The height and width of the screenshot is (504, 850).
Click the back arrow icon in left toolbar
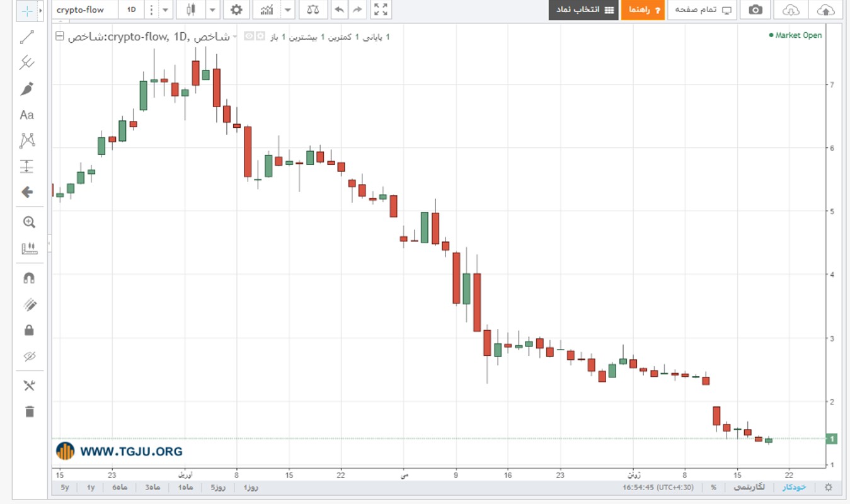pyautogui.click(x=27, y=192)
